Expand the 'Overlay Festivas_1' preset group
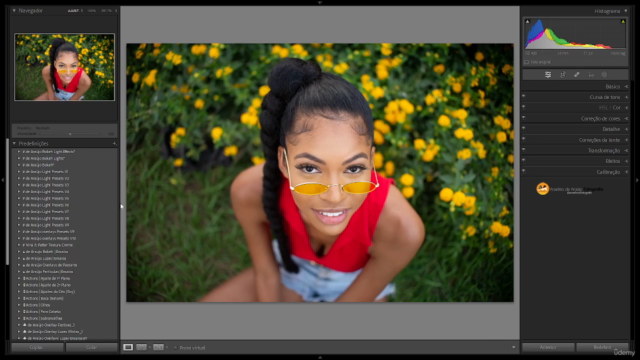 pyautogui.click(x=19, y=325)
